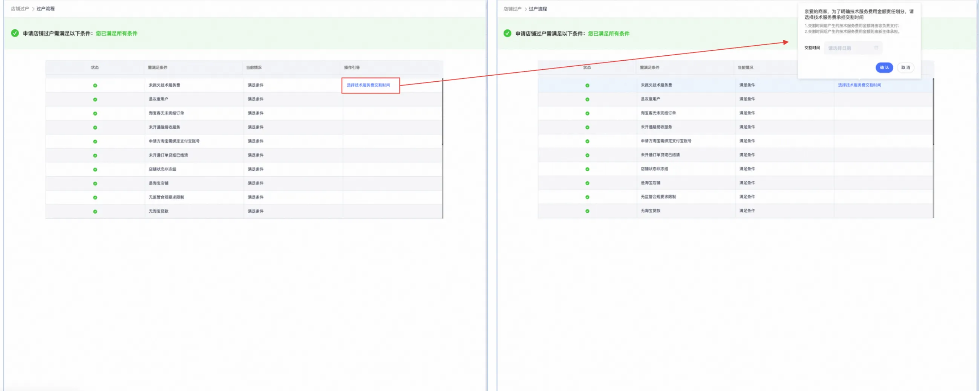980x391 pixels.
Task: Click green status icon for 无淘宝贷款, left table
Action: (95, 211)
